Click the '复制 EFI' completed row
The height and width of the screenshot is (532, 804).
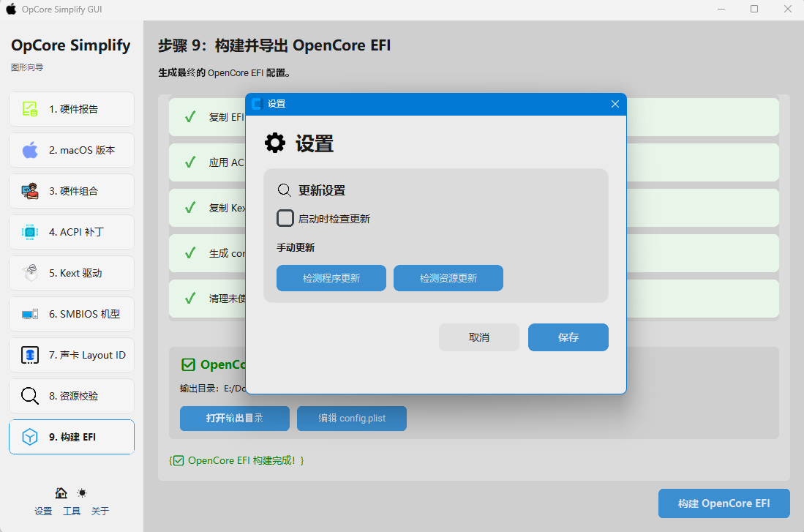[474, 117]
